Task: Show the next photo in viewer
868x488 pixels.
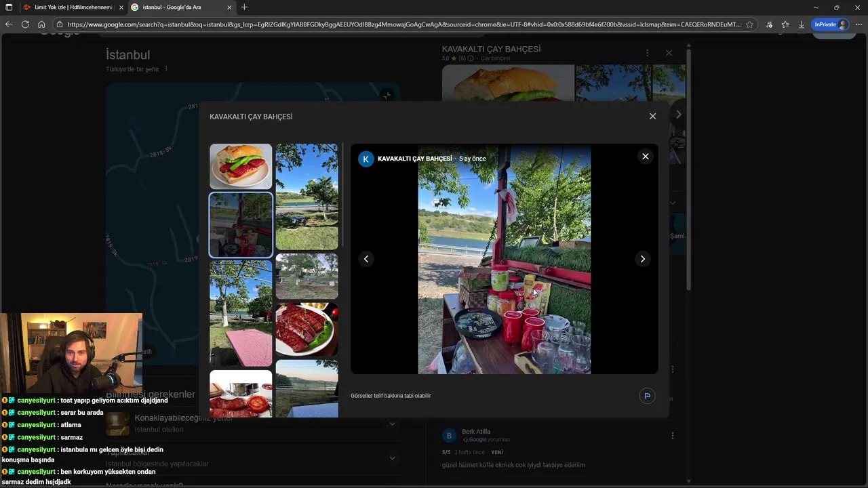Action: [642, 259]
